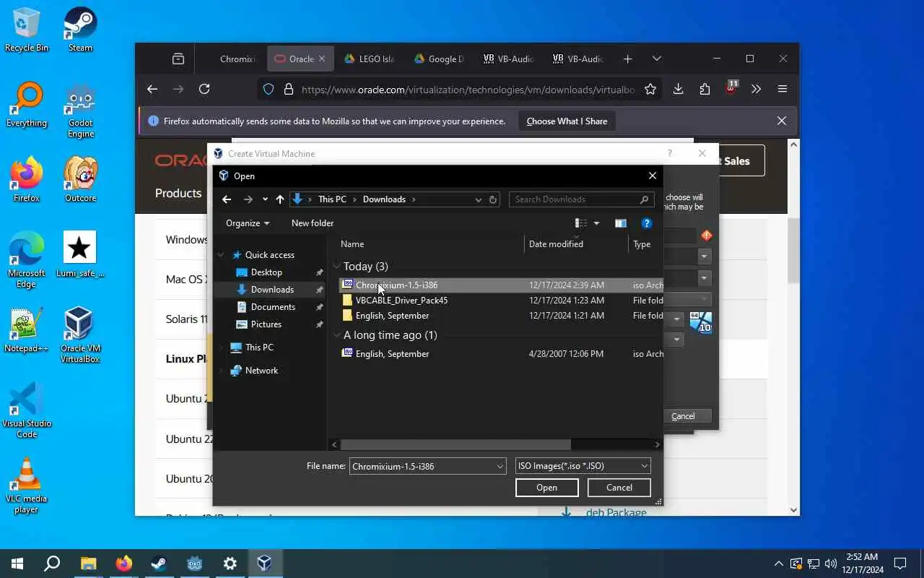The height and width of the screenshot is (578, 924).
Task: Toggle the preview pane in the Open dialog
Action: [620, 223]
